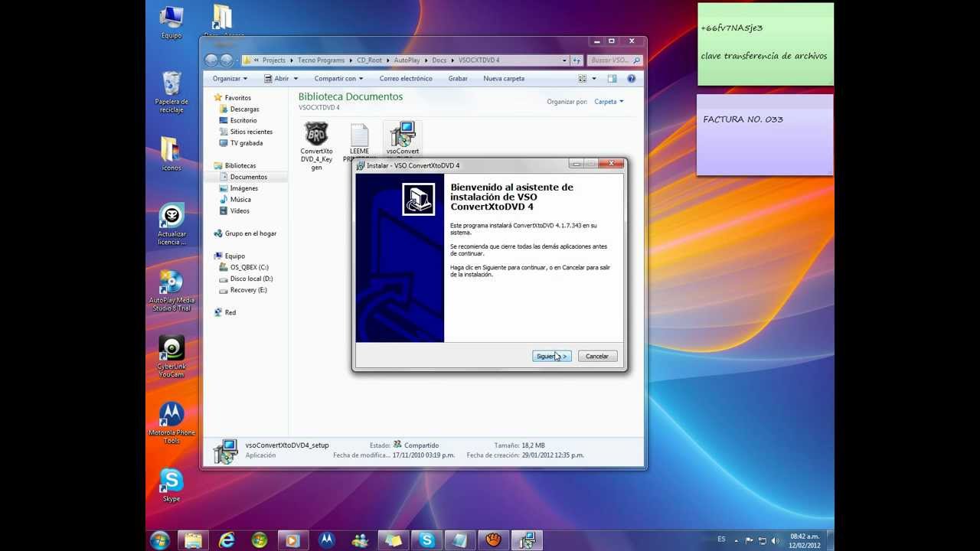Click the FACTURA NO. 033 sticky note
980x551 pixels.
click(765, 135)
